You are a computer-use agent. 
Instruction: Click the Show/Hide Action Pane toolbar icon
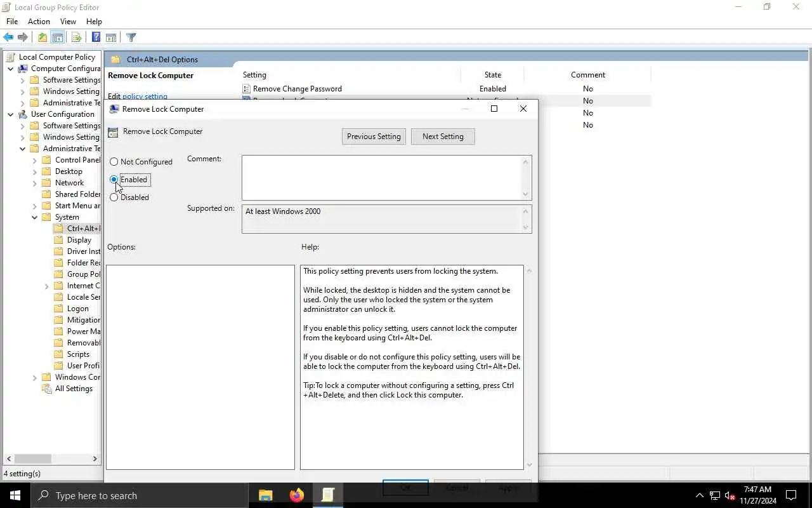pyautogui.click(x=111, y=37)
